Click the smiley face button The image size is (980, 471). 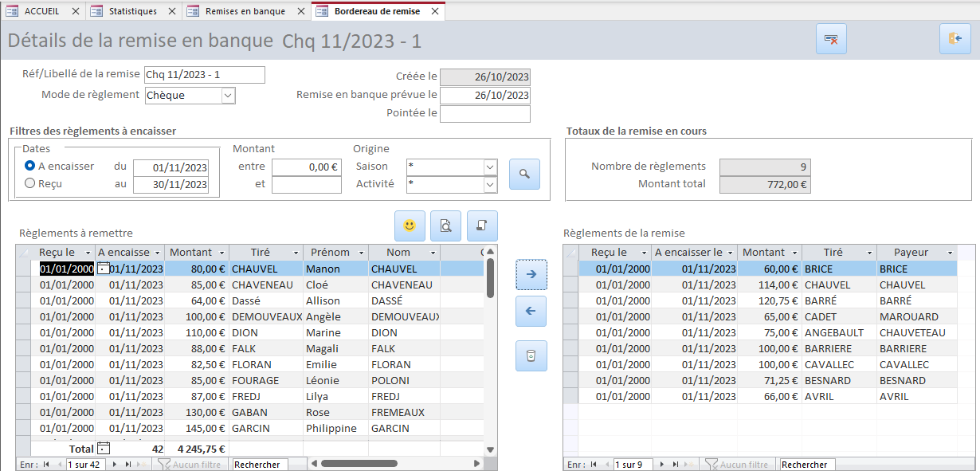coord(410,226)
